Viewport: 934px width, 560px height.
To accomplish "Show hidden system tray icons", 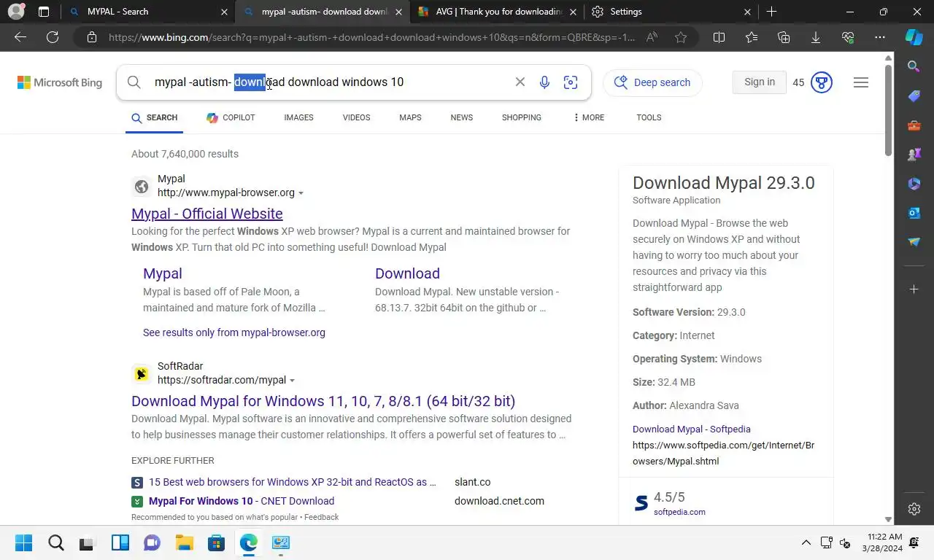I will tap(806, 542).
